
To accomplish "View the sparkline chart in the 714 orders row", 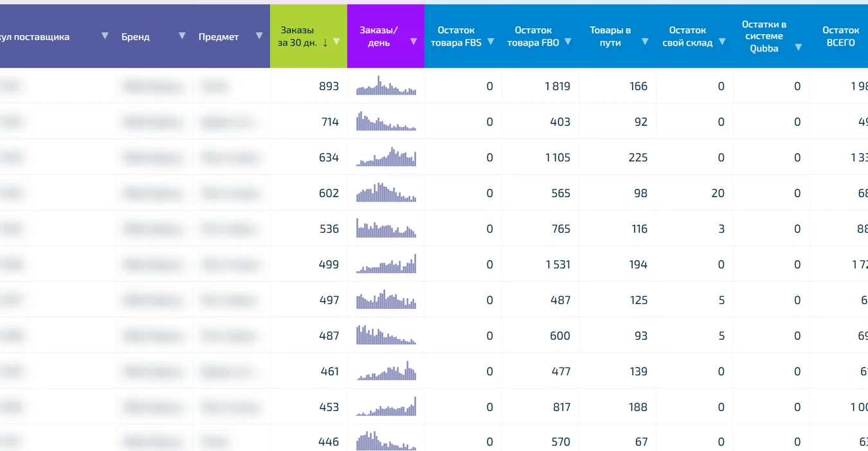I will click(386, 121).
